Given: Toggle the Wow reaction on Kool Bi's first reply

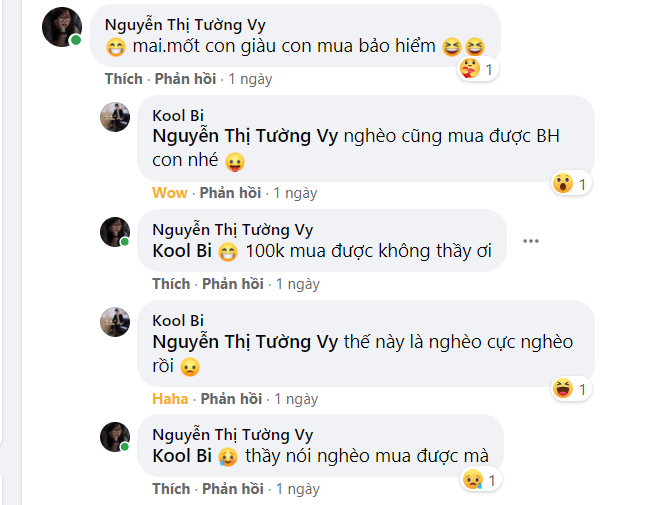Looking at the screenshot, I should click(169, 193).
